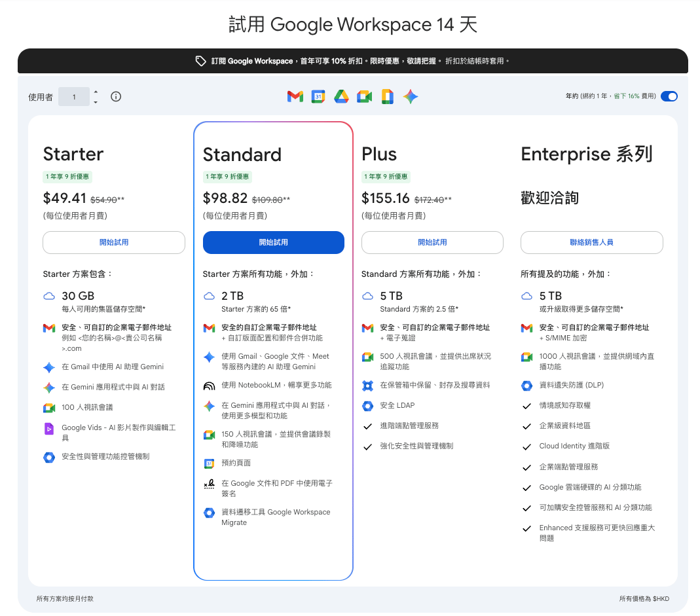Image resolution: width=700 pixels, height=616 pixels.
Task: Click the NotebookLM icon in the Standard plan
Action: pos(209,386)
